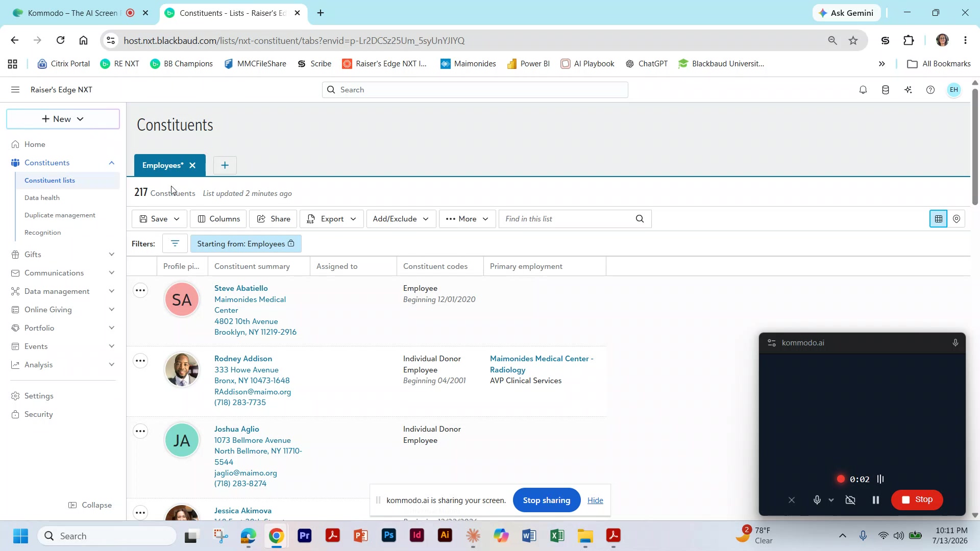The height and width of the screenshot is (551, 980).
Task: Open the notifications bell icon
Action: [863, 90]
